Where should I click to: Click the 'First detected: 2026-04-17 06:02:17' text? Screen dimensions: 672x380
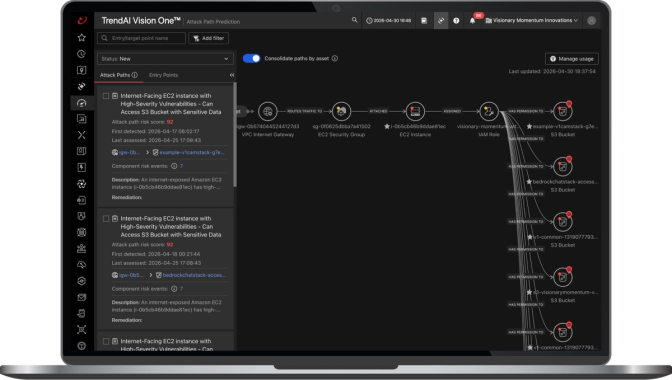pos(155,131)
